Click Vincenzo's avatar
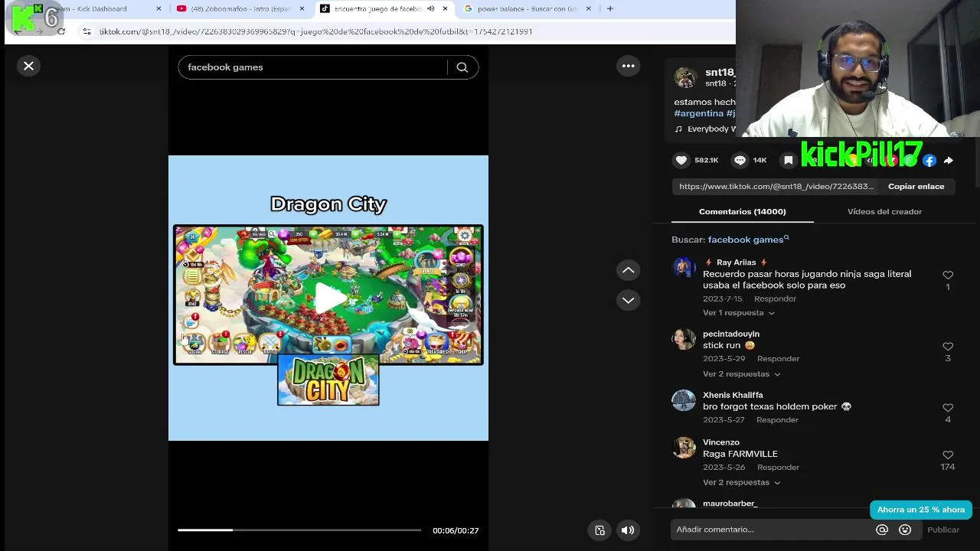 click(x=684, y=448)
